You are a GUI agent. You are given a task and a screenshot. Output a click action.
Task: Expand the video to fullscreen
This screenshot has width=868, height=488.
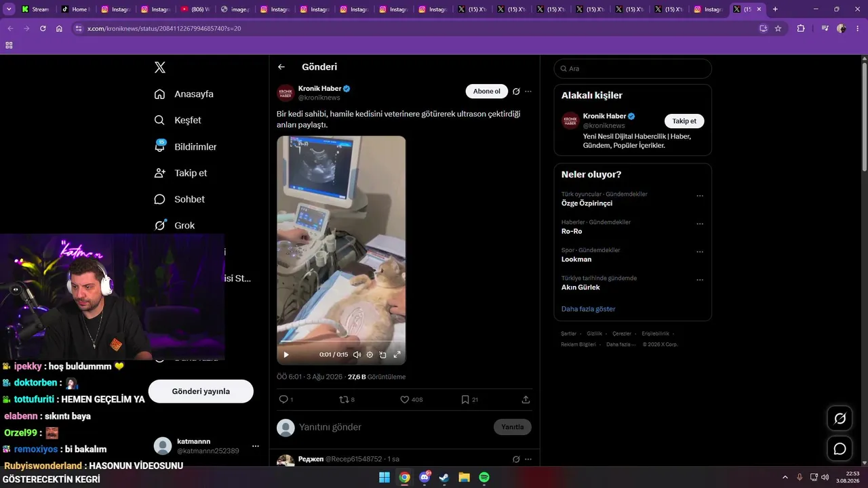(x=397, y=354)
